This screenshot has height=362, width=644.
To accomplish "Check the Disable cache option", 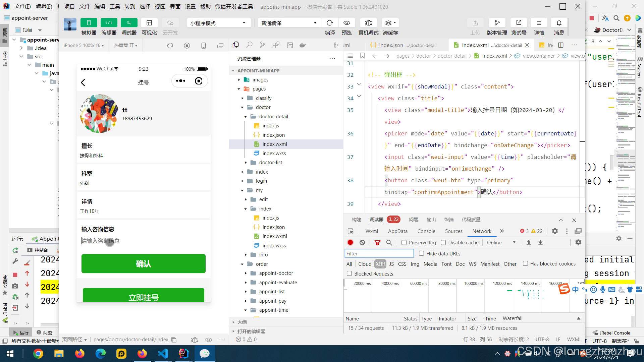I will (x=443, y=242).
